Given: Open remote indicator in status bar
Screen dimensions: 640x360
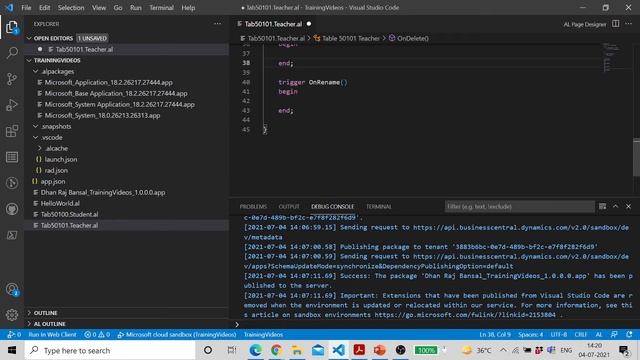Looking at the screenshot, I should [14, 334].
